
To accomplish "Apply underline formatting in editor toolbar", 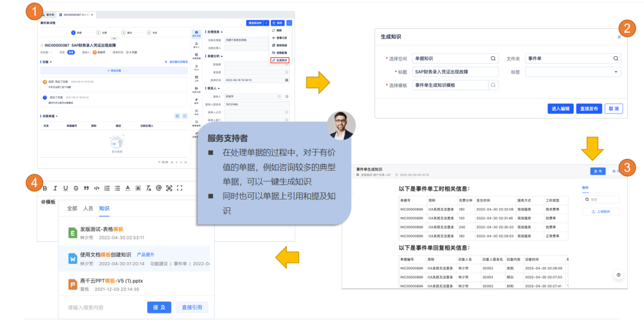I will pyautogui.click(x=66, y=188).
